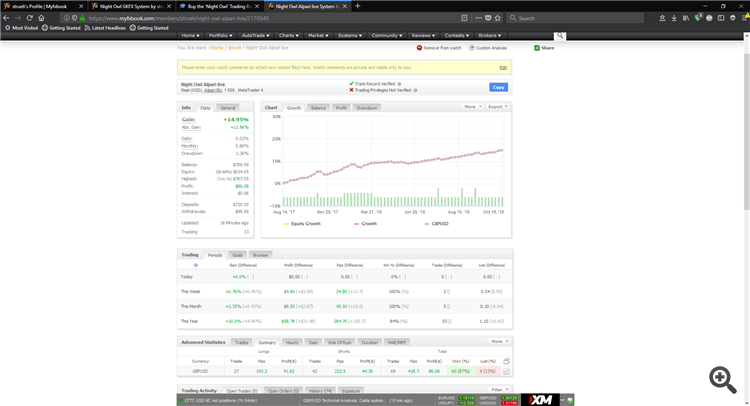Open the Goals trading tab
The width and height of the screenshot is (750, 406).
coord(237,255)
